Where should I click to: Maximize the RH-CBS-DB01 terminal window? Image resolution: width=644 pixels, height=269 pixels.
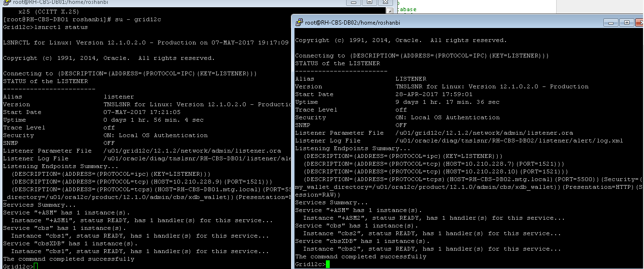(369, 2)
